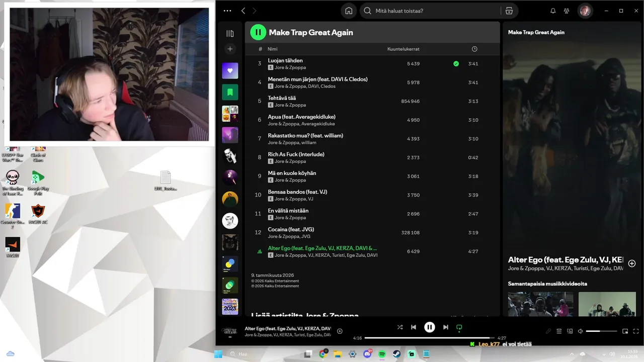644x362 pixels.
Task: Sort tracks by the # column
Action: point(260,49)
